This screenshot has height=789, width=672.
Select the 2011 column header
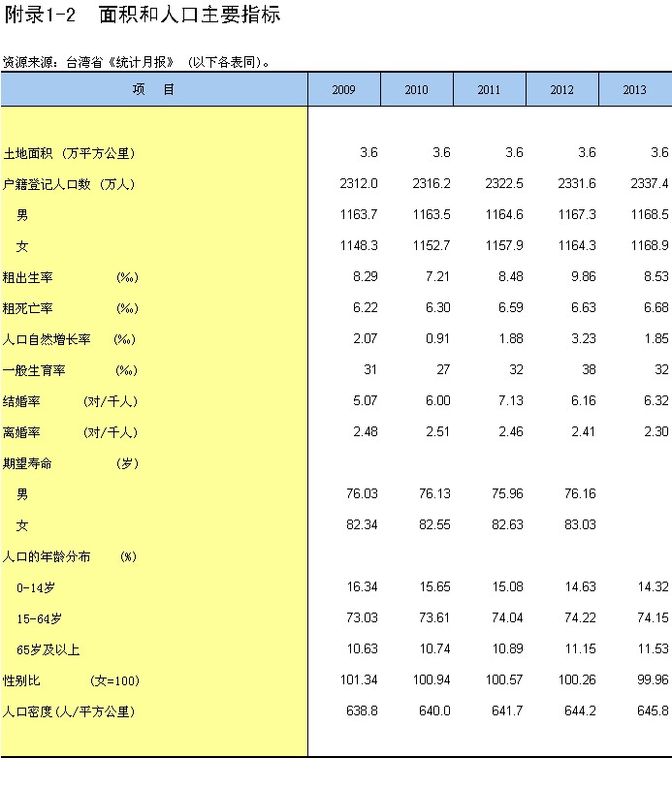coord(490,89)
